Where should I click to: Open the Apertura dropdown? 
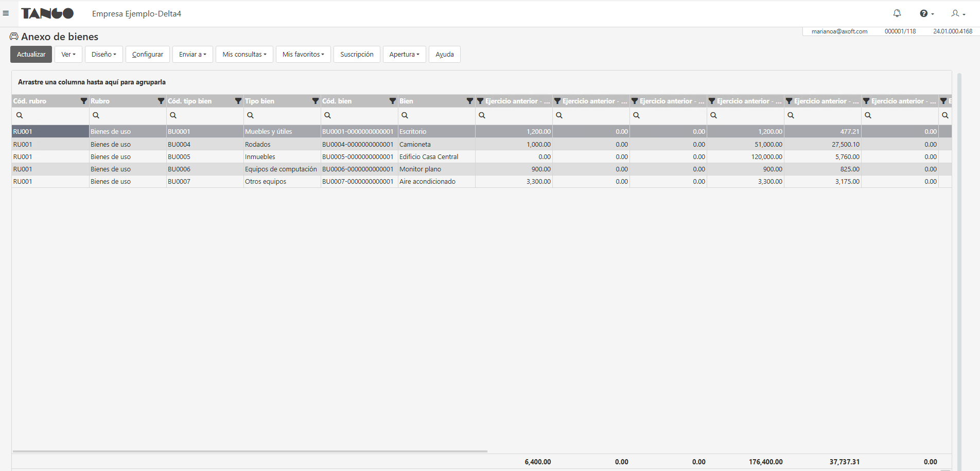pos(404,55)
